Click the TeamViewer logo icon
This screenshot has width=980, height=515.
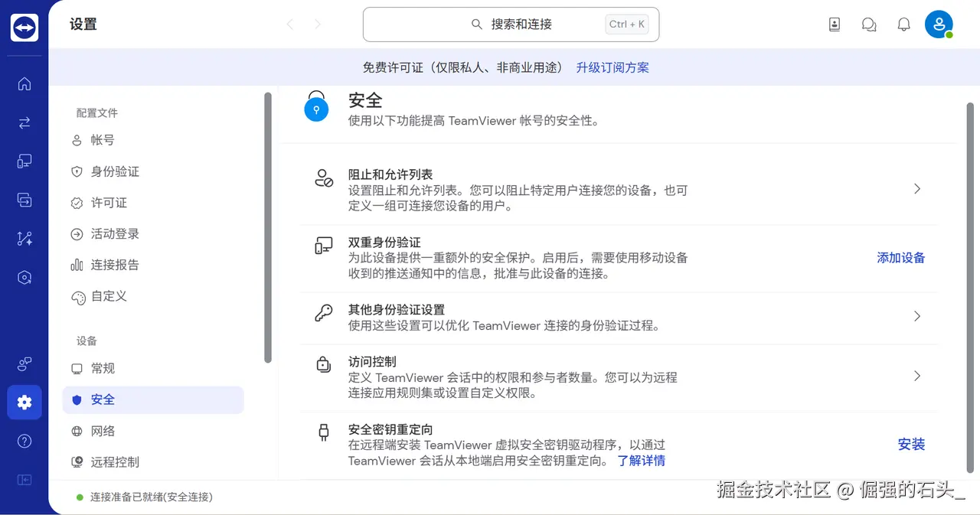click(x=24, y=28)
